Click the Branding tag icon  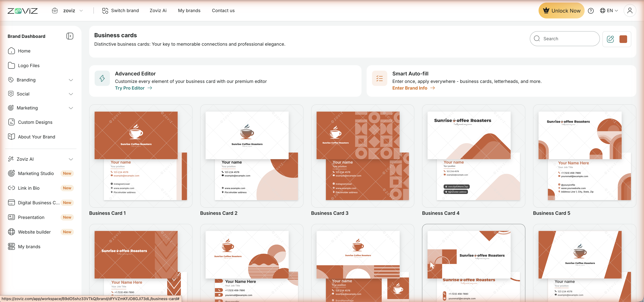[x=11, y=80]
